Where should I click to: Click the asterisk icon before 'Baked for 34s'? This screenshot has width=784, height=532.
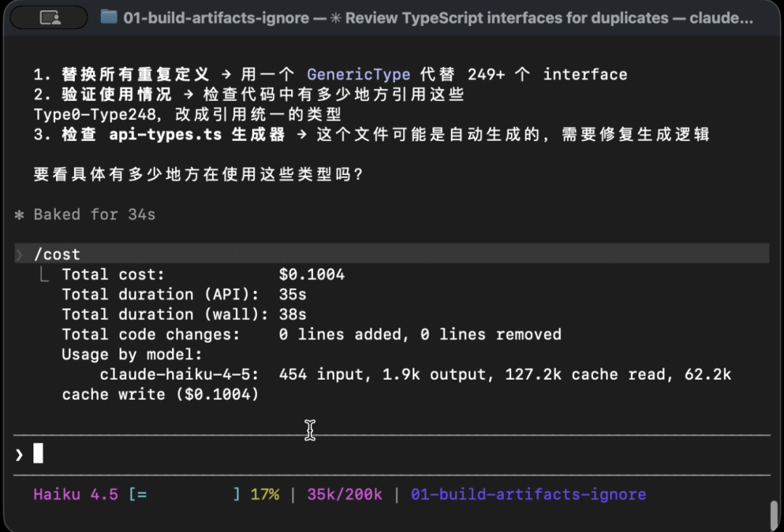(19, 215)
